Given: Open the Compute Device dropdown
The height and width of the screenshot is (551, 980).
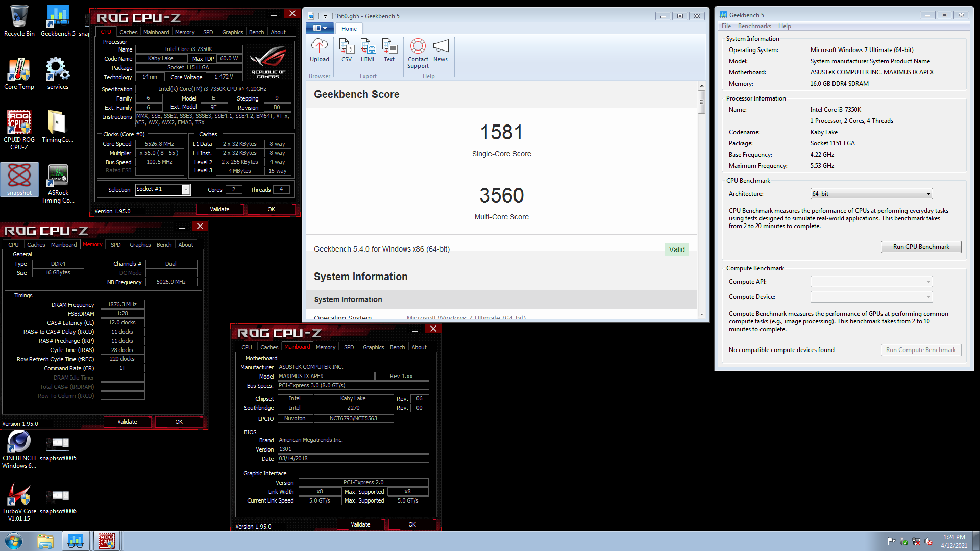Looking at the screenshot, I should [x=871, y=297].
